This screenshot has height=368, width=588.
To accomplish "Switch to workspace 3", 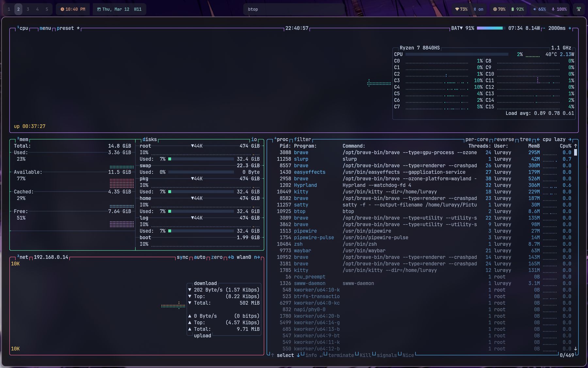I will pos(28,9).
